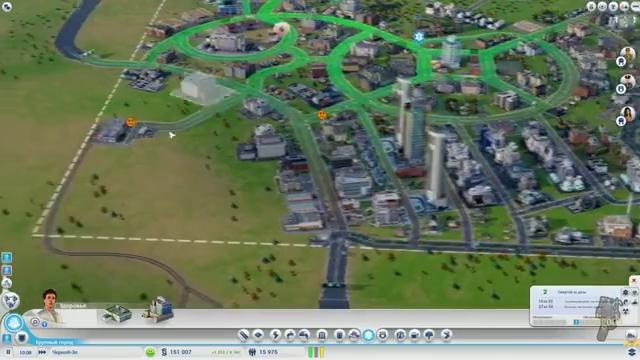
Task: Click the RCI demand bars
Action: pos(316,352)
